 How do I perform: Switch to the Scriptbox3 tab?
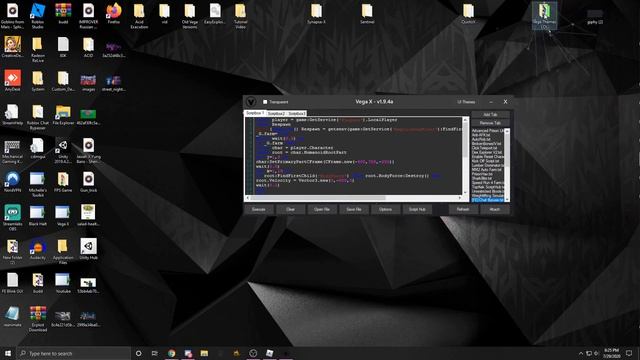297,113
